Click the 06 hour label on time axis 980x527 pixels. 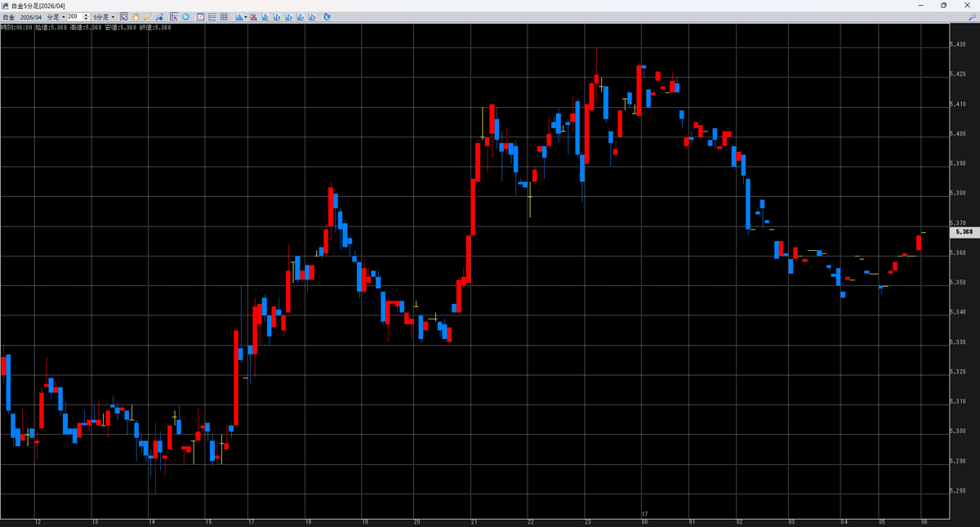click(x=923, y=521)
